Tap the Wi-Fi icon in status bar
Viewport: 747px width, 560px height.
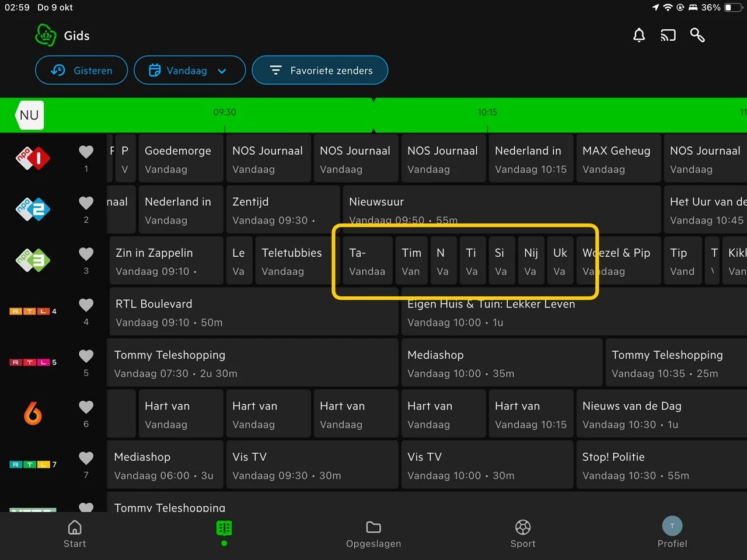tap(668, 8)
